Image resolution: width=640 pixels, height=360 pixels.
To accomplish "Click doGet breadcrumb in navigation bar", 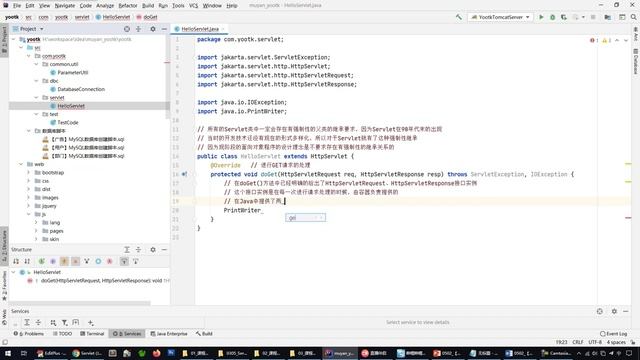I will pyautogui.click(x=147, y=17).
